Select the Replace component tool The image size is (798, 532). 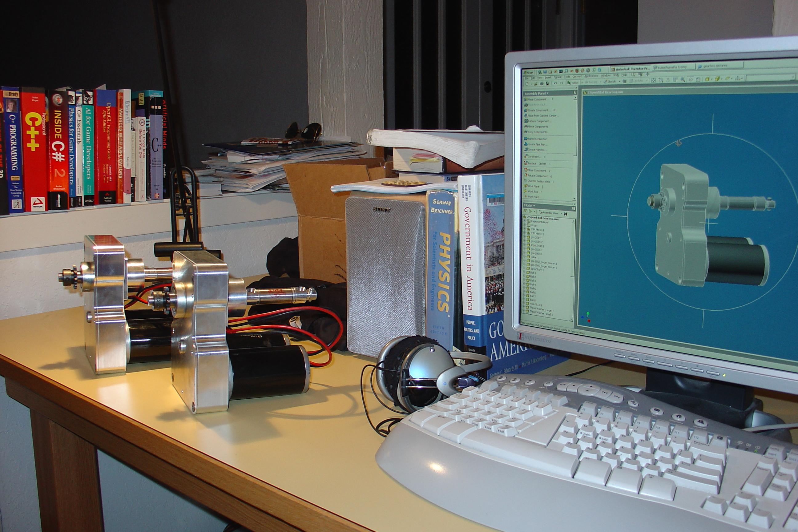537,164
